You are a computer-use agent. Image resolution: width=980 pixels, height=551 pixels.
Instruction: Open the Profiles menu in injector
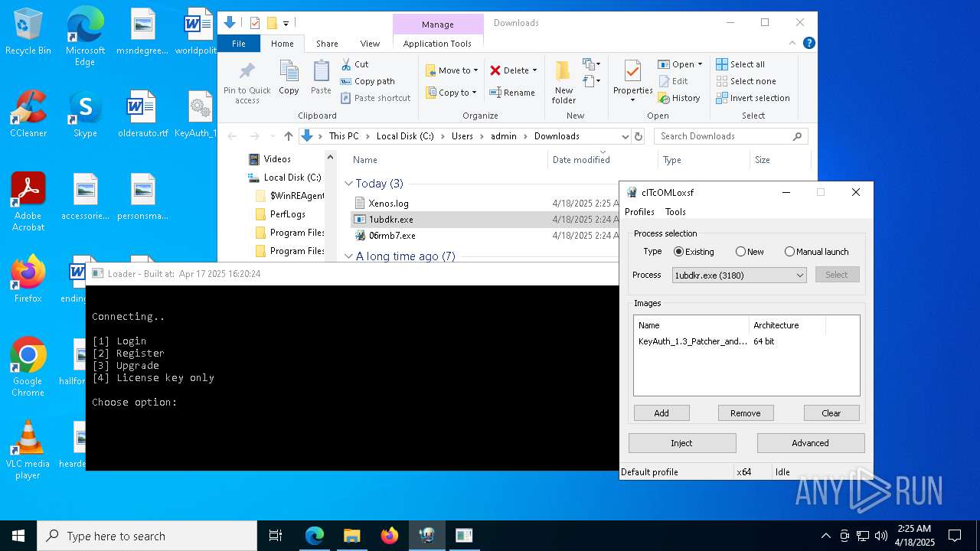639,212
